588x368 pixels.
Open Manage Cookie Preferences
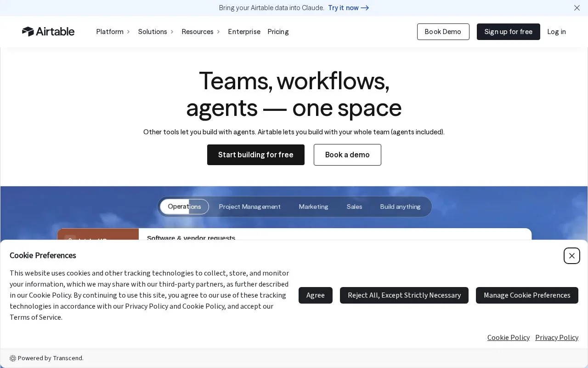[527, 295]
